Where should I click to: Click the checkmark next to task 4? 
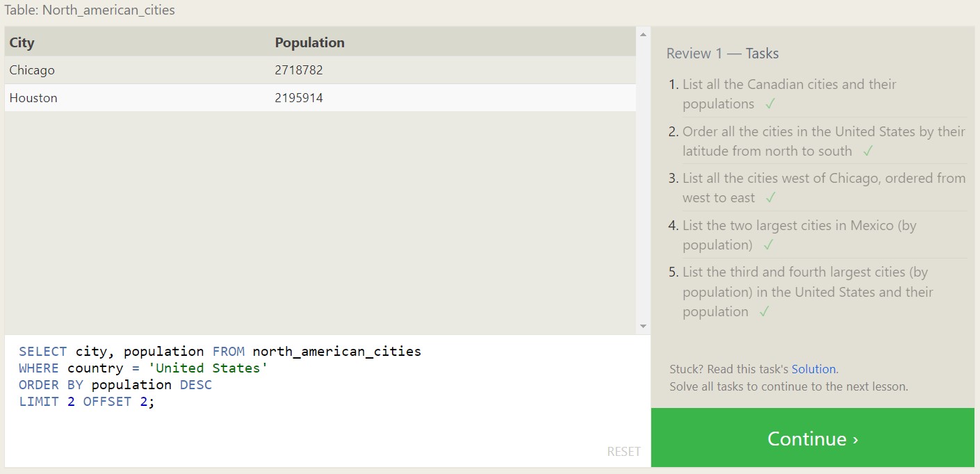(x=768, y=245)
